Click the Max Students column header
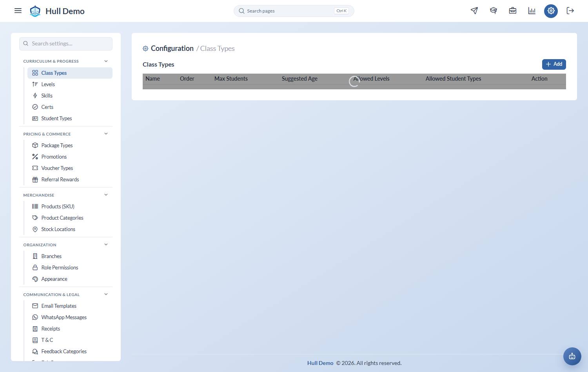Viewport: 588px width, 372px height. [x=231, y=79]
